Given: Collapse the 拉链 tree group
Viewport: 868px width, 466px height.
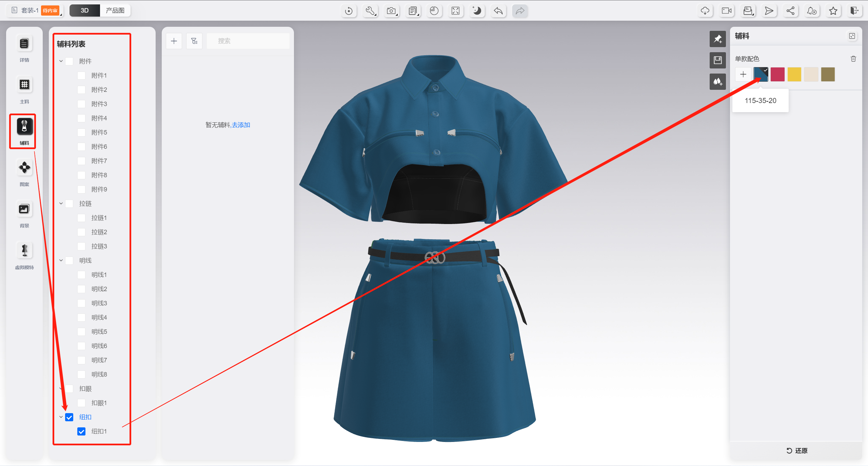Looking at the screenshot, I should (x=61, y=204).
